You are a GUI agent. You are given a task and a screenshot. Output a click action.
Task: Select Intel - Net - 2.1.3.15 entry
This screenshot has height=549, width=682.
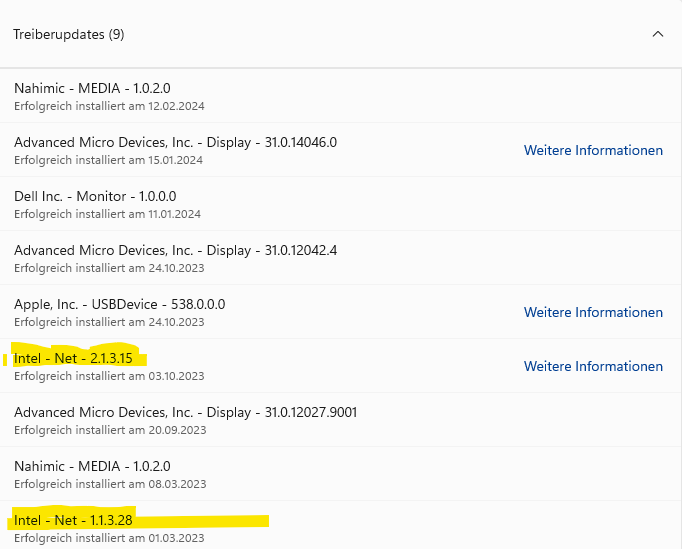click(341, 365)
